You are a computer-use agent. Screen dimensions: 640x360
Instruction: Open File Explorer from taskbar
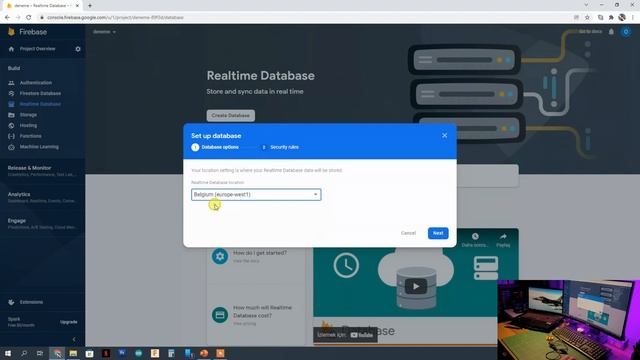(73, 353)
